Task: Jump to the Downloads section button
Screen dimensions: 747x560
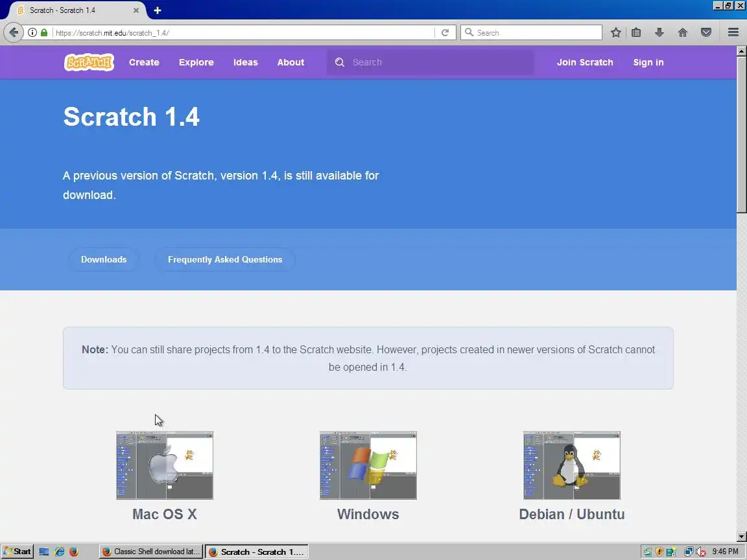Action: (104, 259)
